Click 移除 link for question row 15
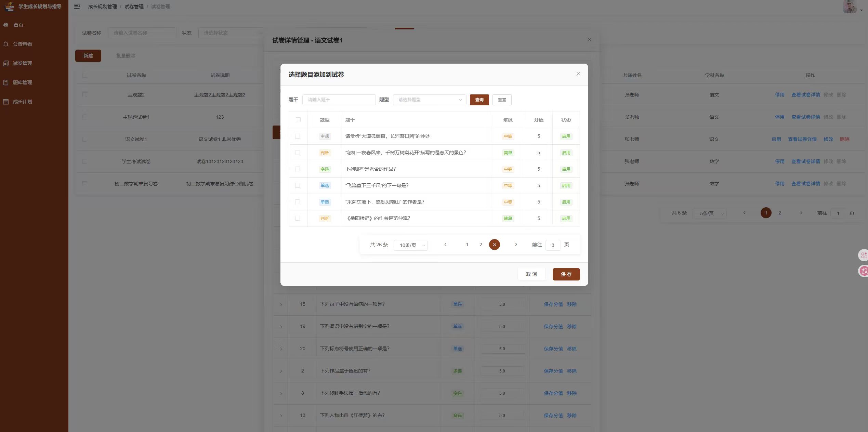The image size is (868, 432). 571,304
